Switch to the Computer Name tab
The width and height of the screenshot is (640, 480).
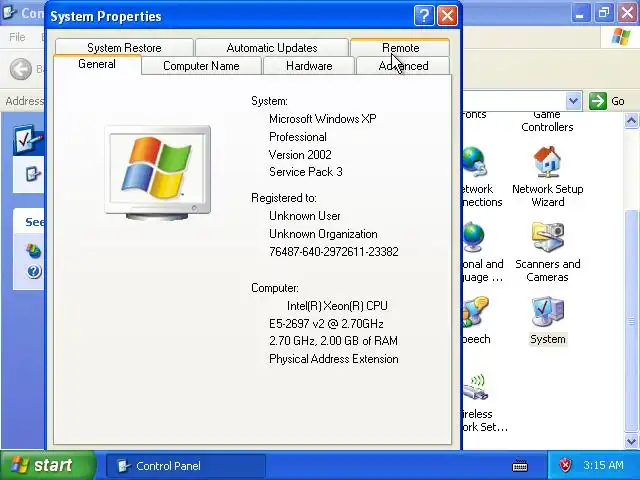tap(201, 66)
